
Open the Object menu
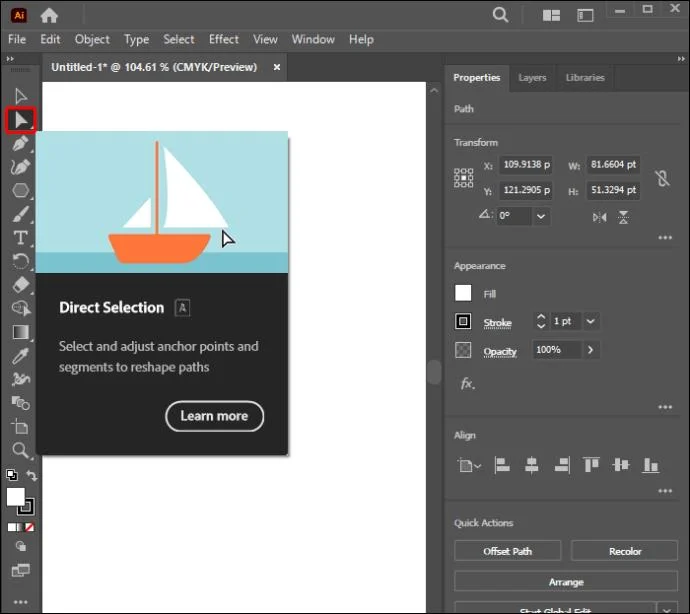coord(92,39)
